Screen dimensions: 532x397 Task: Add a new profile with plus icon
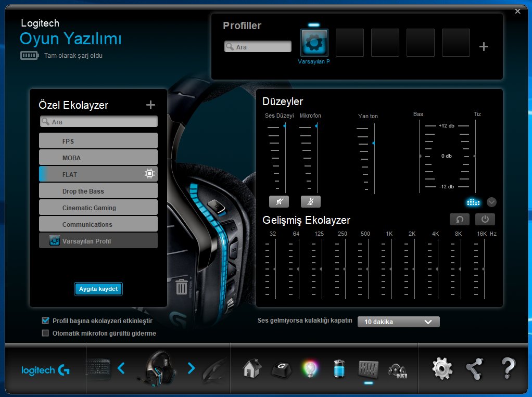(484, 46)
